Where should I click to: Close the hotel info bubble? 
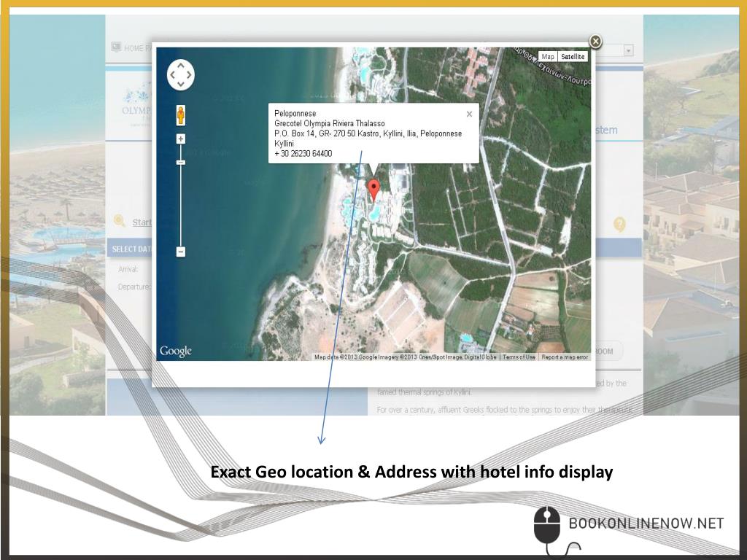(x=469, y=114)
